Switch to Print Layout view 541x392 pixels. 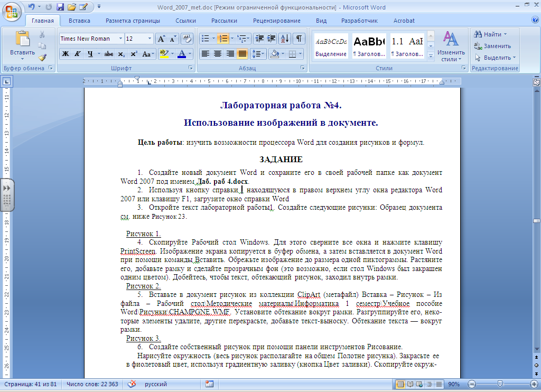tap(400, 384)
